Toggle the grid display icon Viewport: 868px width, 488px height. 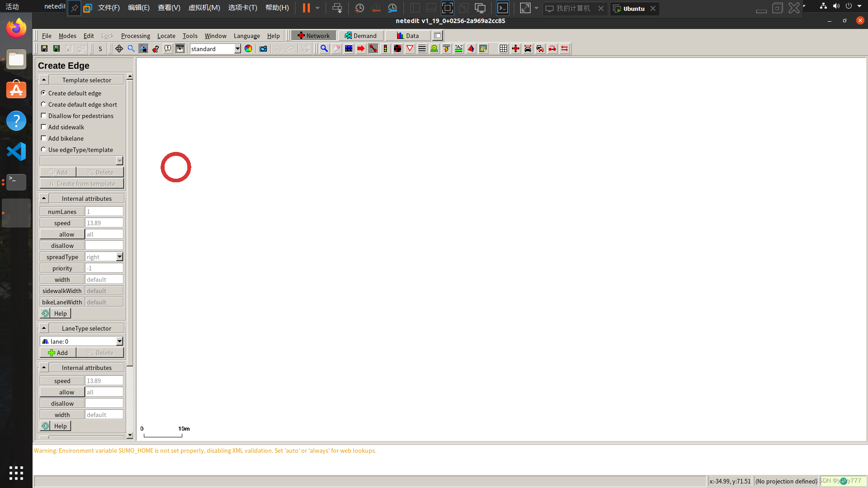click(x=503, y=48)
